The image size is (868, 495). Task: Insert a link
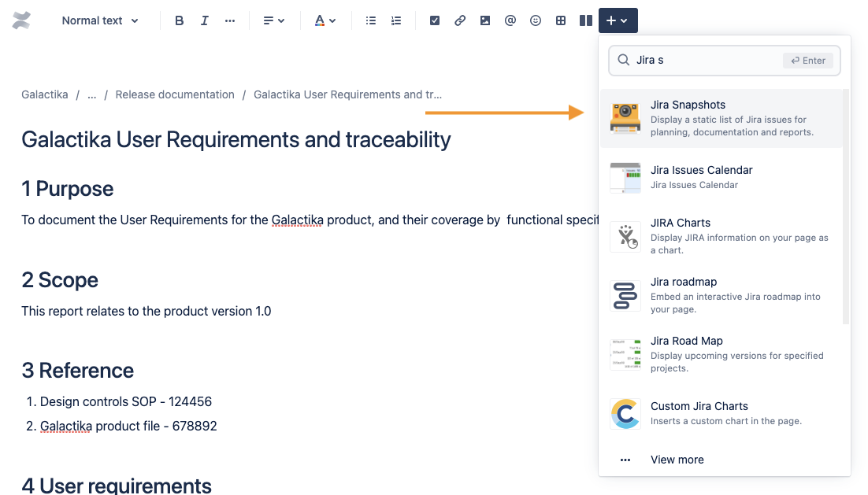click(x=459, y=20)
